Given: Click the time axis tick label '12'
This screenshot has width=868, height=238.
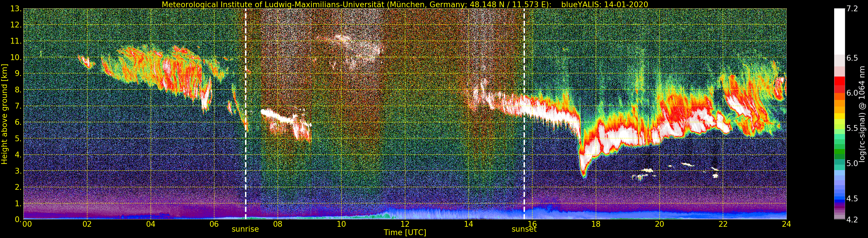Looking at the screenshot, I should pyautogui.click(x=405, y=224).
